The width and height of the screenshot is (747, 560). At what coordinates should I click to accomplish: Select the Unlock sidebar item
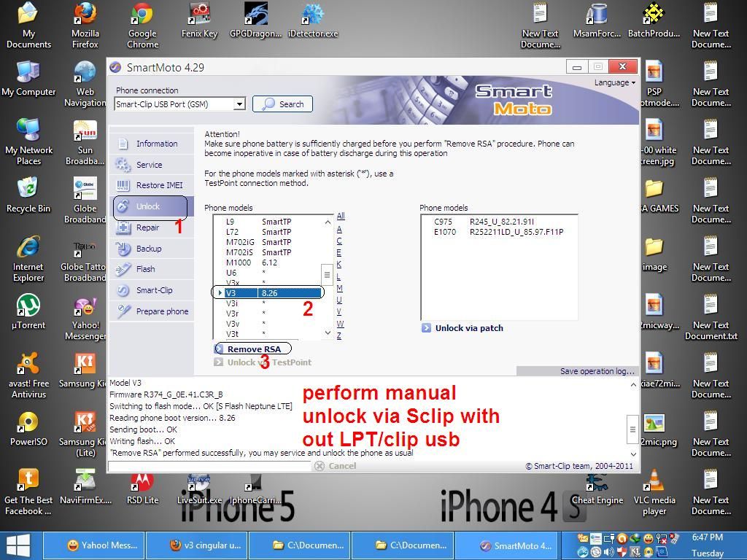click(x=152, y=206)
